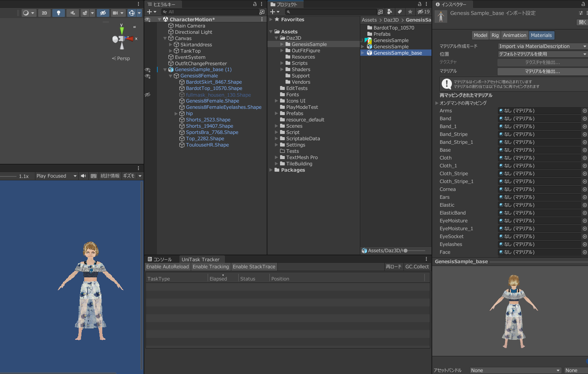The width and height of the screenshot is (588, 374).
Task: Toggle scene lighting lightbulb icon
Action: (x=59, y=13)
